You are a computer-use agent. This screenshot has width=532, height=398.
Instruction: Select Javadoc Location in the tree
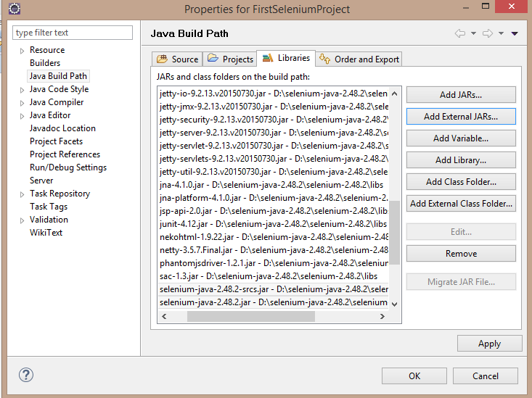62,128
